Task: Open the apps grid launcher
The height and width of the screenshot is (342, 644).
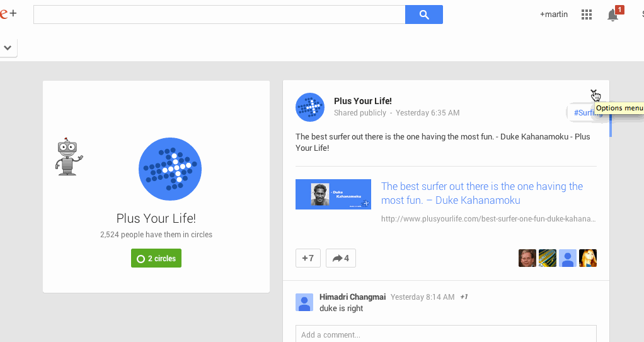Action: pos(587,15)
